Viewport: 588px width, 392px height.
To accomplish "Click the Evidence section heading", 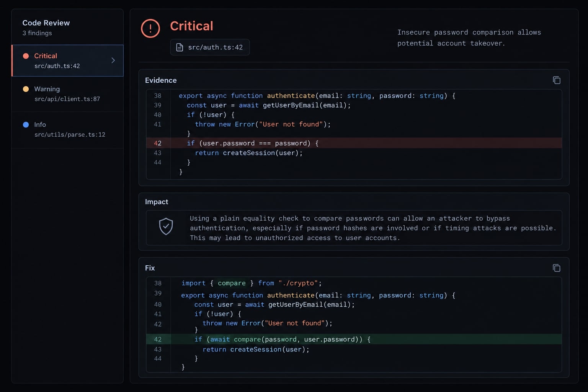I will click(x=161, y=80).
